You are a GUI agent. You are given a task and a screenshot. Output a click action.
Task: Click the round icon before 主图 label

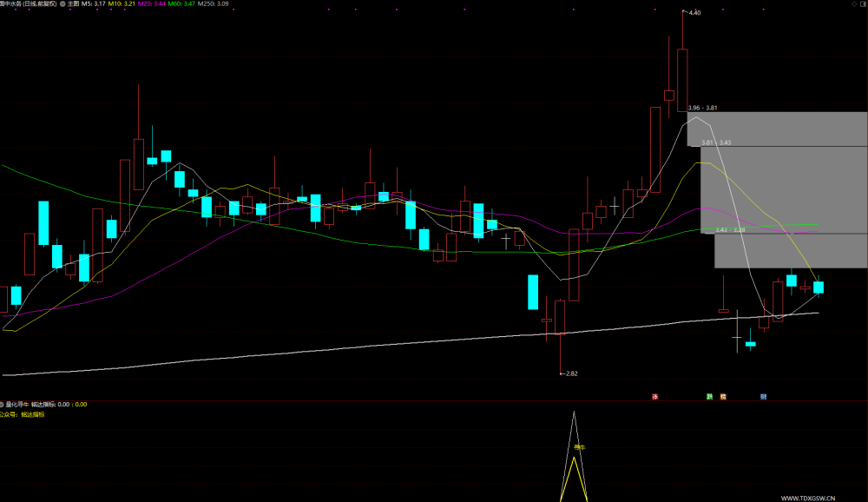coord(62,3)
